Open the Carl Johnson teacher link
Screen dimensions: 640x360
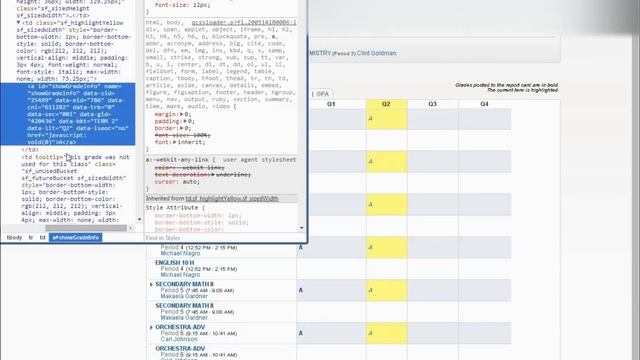coord(179,339)
